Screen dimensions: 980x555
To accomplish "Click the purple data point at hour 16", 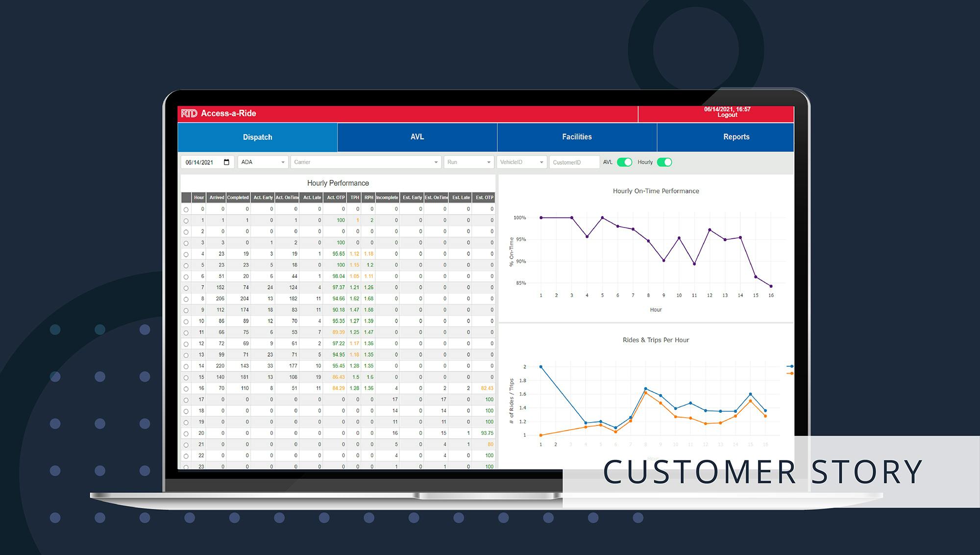I will pyautogui.click(x=771, y=286).
